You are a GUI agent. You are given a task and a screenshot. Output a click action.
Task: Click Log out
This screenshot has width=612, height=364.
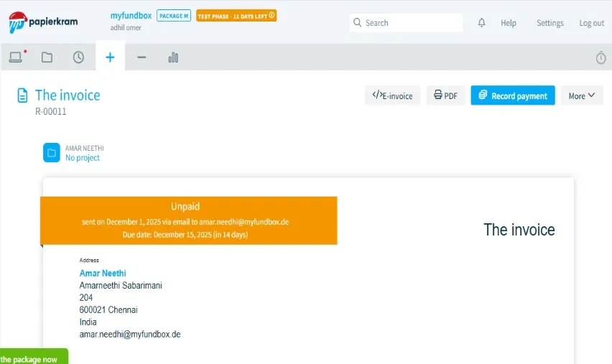click(x=591, y=23)
